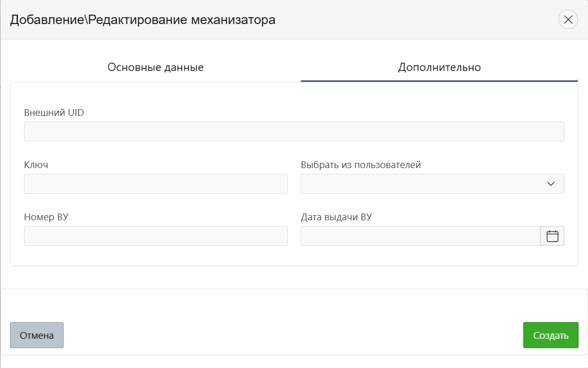Screen dimensions: 588x368
Task: Switch to the Основные данные tab
Action: click(156, 67)
